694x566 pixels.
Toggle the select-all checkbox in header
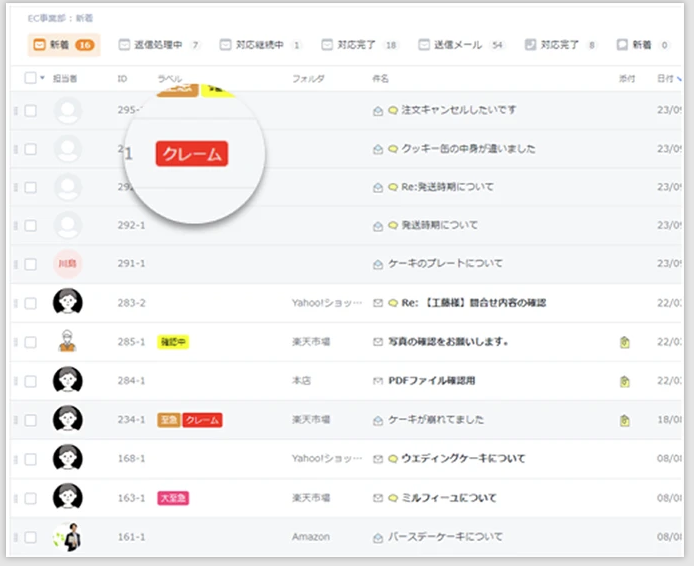pyautogui.click(x=30, y=78)
